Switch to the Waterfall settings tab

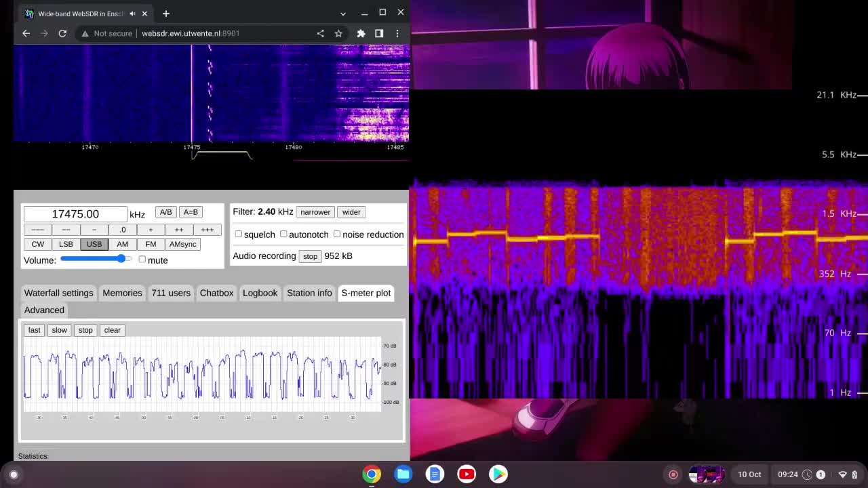pos(58,293)
